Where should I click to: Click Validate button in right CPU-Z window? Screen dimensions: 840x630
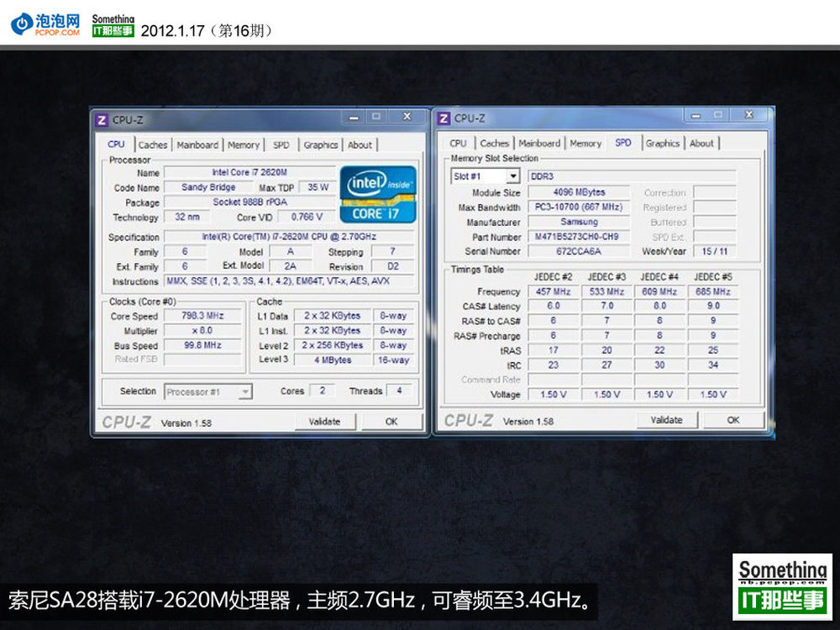667,420
